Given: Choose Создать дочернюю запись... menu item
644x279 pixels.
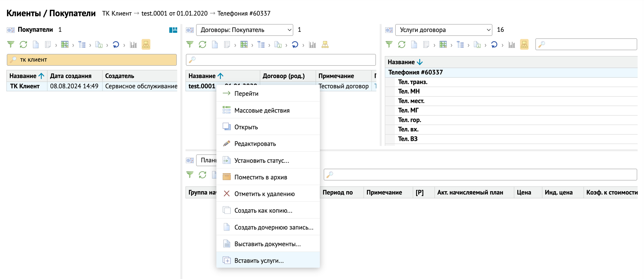Looking at the screenshot, I should click(268, 227).
